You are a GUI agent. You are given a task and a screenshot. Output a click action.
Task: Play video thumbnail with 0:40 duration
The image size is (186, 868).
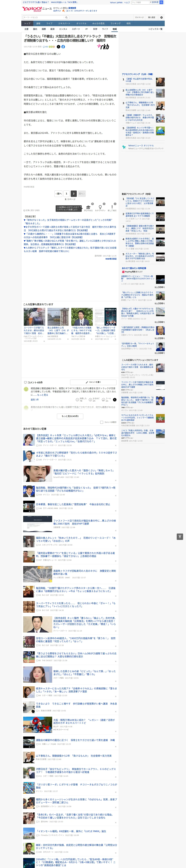click(29, 507)
